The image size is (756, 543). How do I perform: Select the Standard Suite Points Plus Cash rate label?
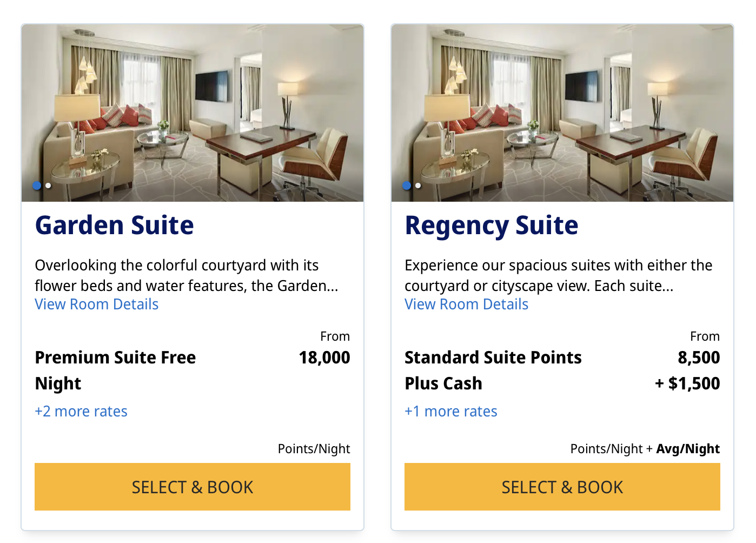pyautogui.click(x=493, y=370)
